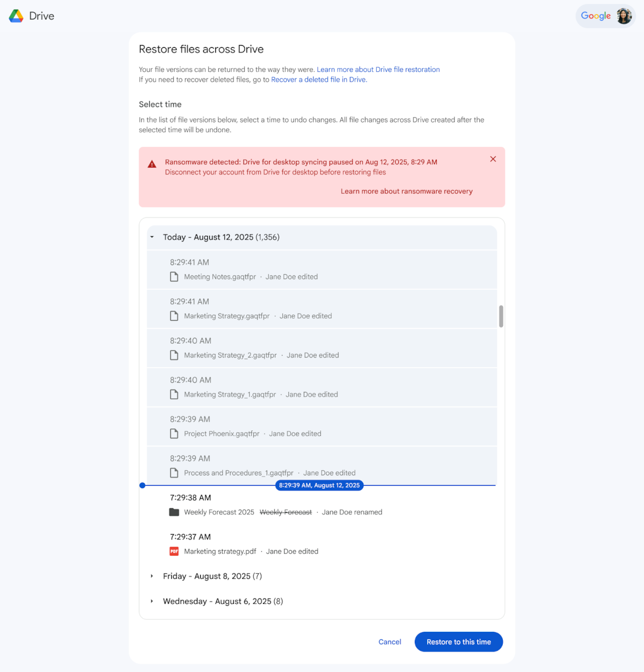Click the file icon beside Process and Procedures_1.gaqtfpr

click(174, 472)
